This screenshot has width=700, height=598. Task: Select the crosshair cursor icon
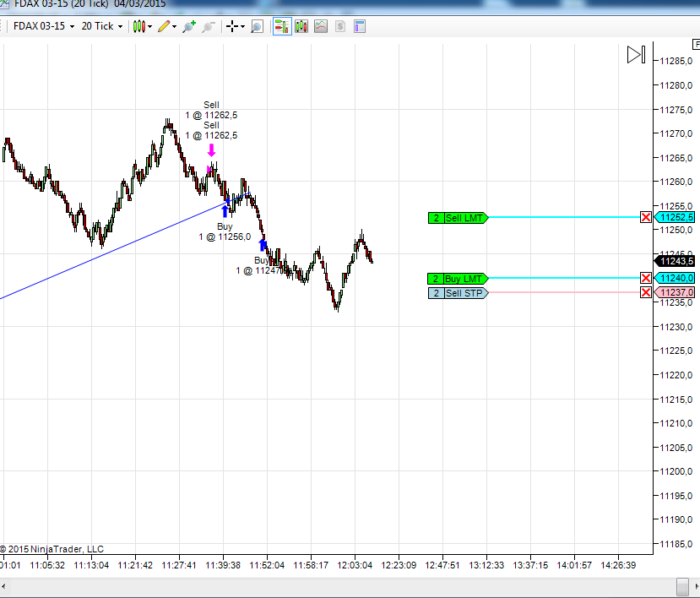(x=232, y=26)
